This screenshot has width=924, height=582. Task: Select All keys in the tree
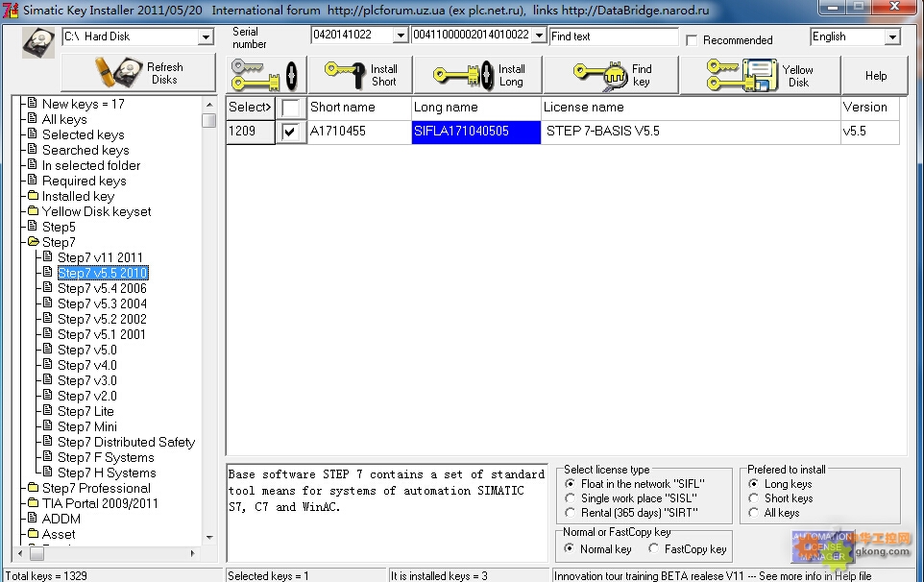pos(64,120)
